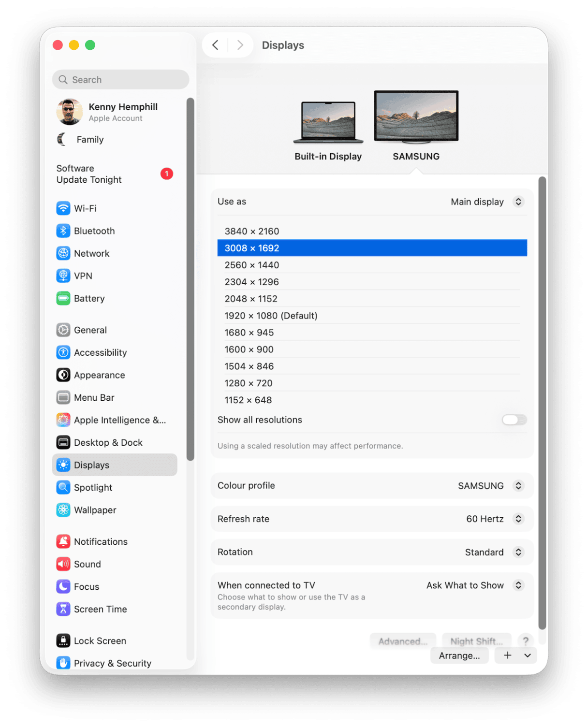
Task: Change Rotation Standard dropdown
Action: [493, 552]
